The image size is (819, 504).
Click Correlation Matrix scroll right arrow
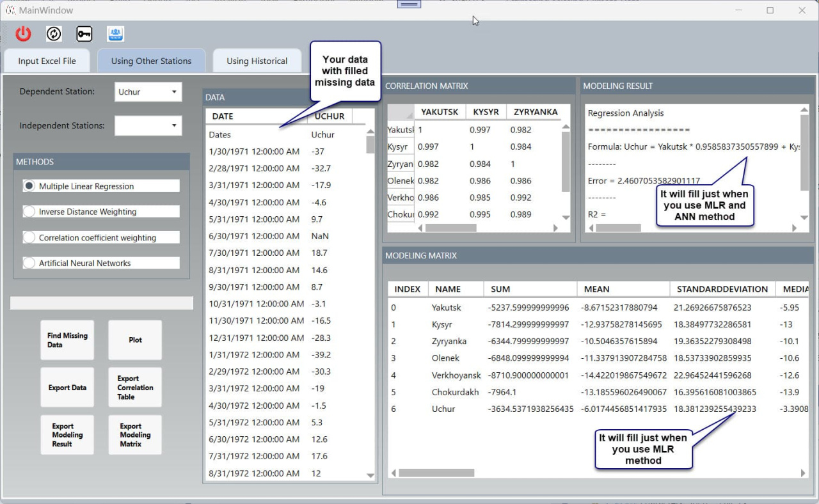click(x=556, y=228)
